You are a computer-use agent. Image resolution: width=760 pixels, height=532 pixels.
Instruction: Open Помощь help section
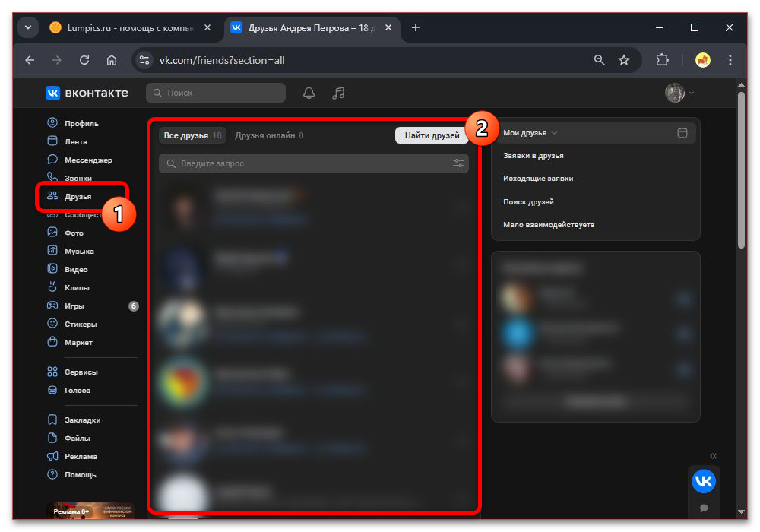tap(71, 474)
